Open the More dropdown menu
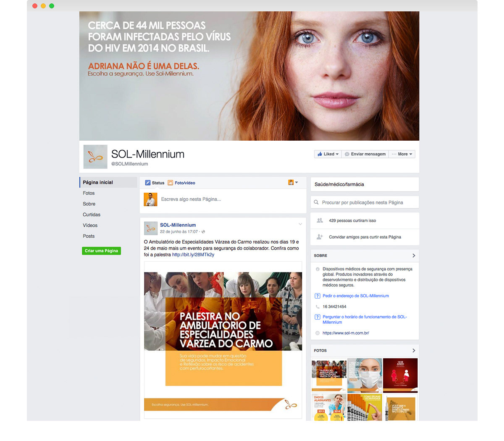 (402, 154)
